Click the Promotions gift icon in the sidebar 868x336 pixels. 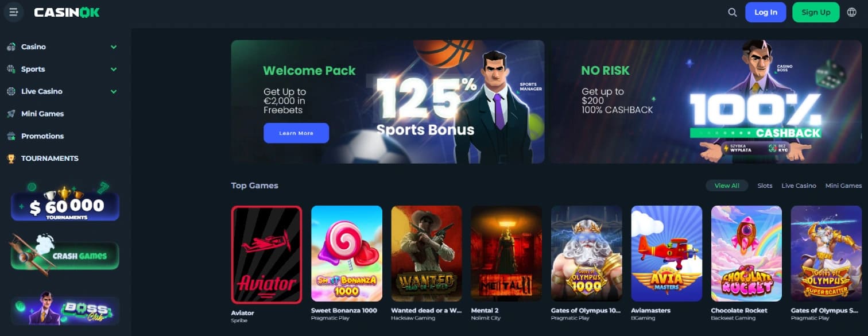(x=11, y=136)
